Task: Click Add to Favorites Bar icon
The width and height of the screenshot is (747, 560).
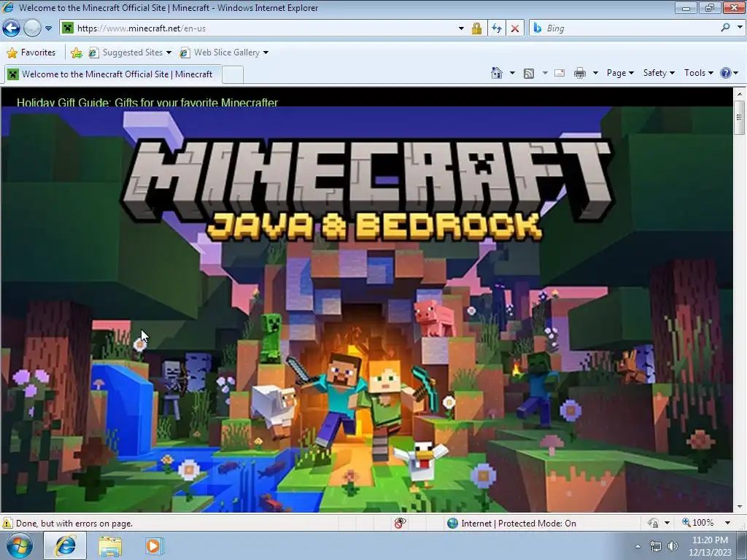Action: click(x=76, y=52)
